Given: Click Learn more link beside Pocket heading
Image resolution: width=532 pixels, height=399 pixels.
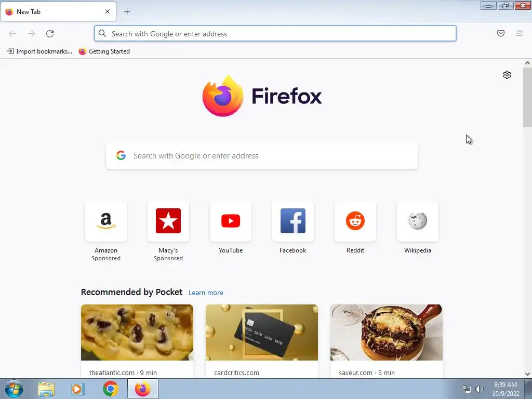Looking at the screenshot, I should point(206,293).
